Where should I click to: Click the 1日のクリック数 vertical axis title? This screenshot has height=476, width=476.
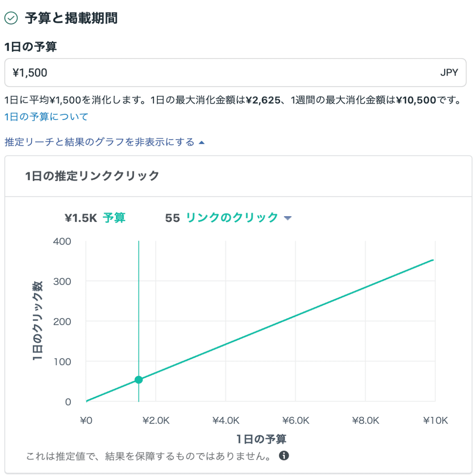[x=37, y=321]
